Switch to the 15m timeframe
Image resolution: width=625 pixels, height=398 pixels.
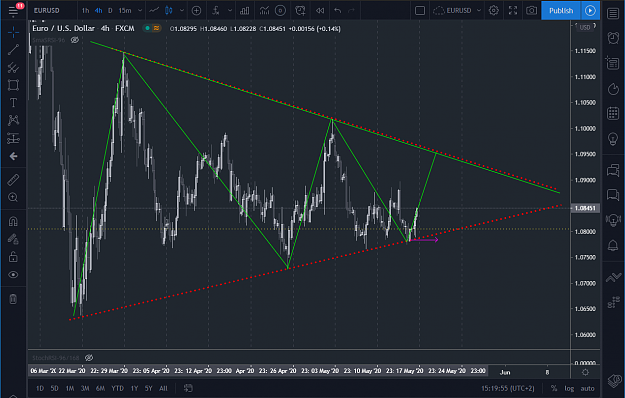pyautogui.click(x=125, y=11)
